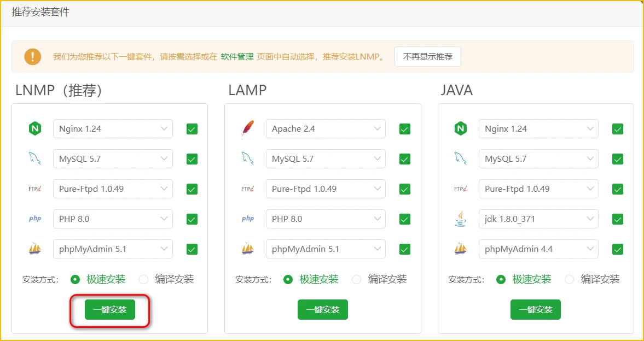
Task: Open MySQL 5.7 version dropdown in LAMP
Action: pos(326,159)
